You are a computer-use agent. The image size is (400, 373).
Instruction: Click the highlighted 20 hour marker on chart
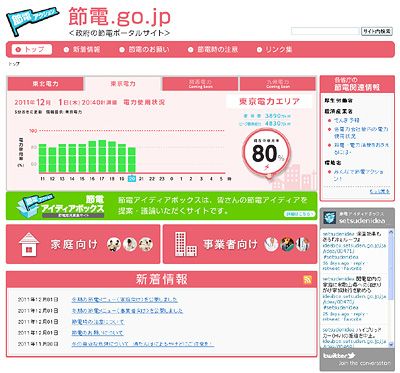132,179
